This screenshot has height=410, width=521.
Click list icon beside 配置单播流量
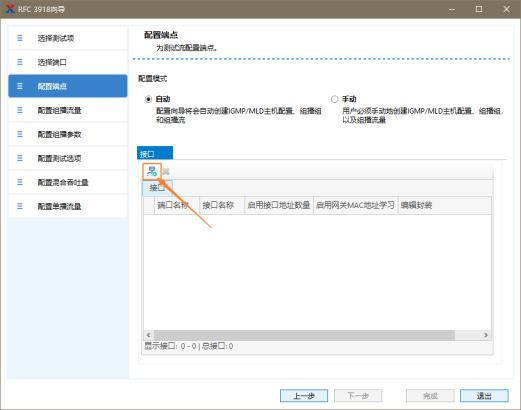(x=20, y=206)
